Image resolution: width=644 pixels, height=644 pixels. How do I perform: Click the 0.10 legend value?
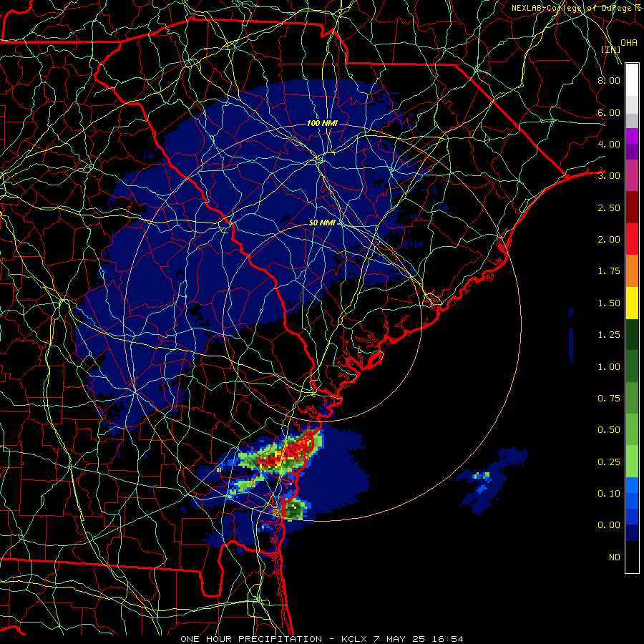point(609,494)
